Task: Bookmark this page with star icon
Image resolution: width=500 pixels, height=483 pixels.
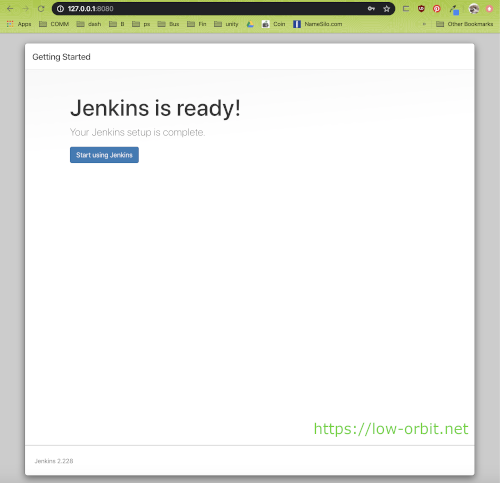Action: click(386, 9)
